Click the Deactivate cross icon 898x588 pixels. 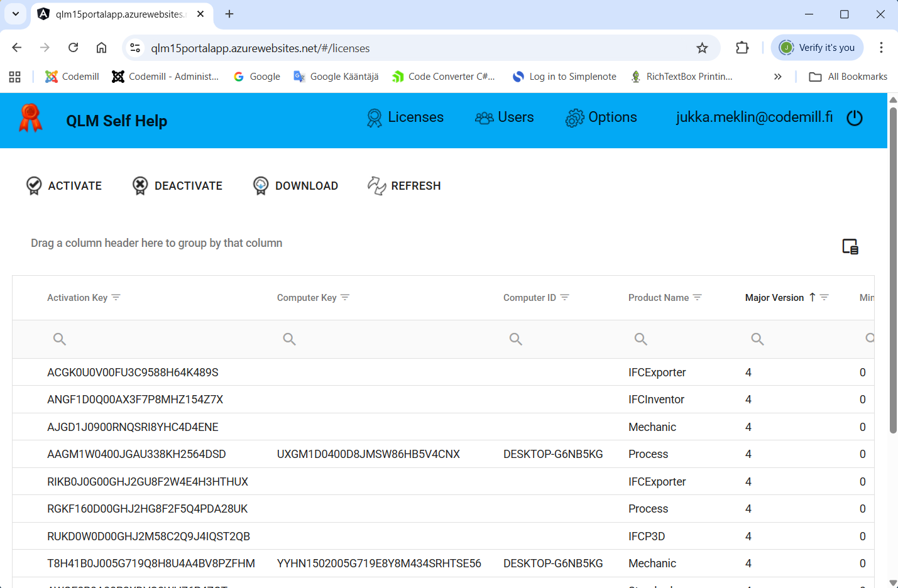pyautogui.click(x=140, y=185)
